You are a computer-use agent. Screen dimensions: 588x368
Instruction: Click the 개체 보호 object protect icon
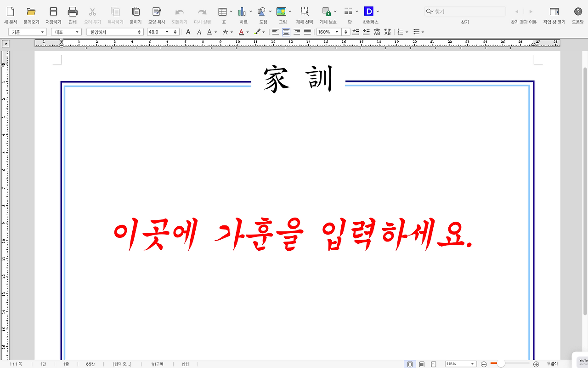click(327, 12)
